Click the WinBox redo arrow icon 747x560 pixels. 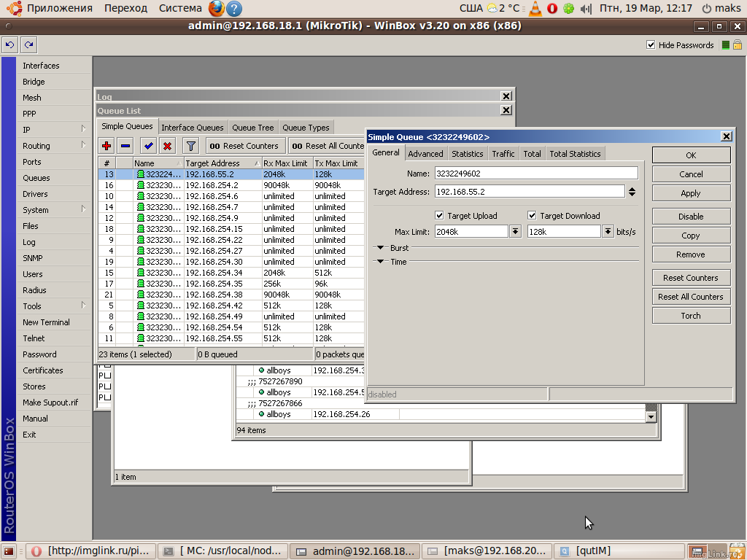tap(29, 44)
